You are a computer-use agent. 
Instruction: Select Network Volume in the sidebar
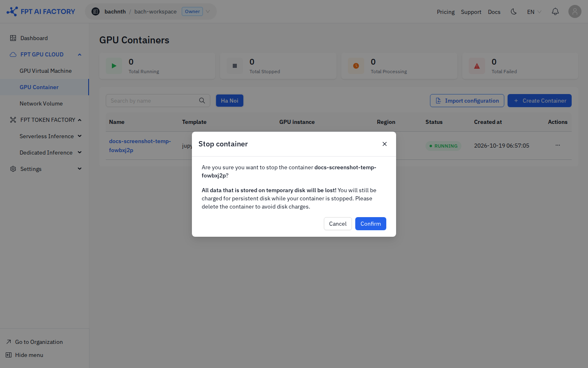coord(41,103)
